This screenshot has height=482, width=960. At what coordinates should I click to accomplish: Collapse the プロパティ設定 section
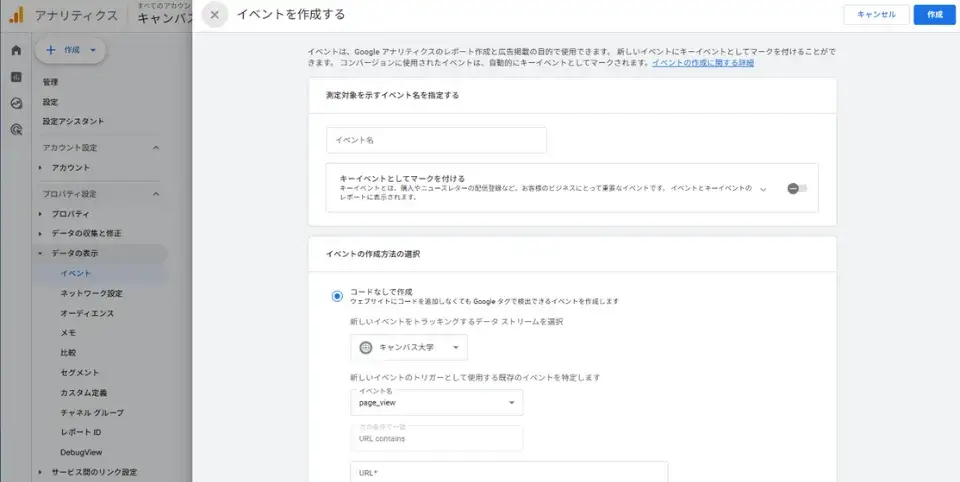[x=156, y=194]
